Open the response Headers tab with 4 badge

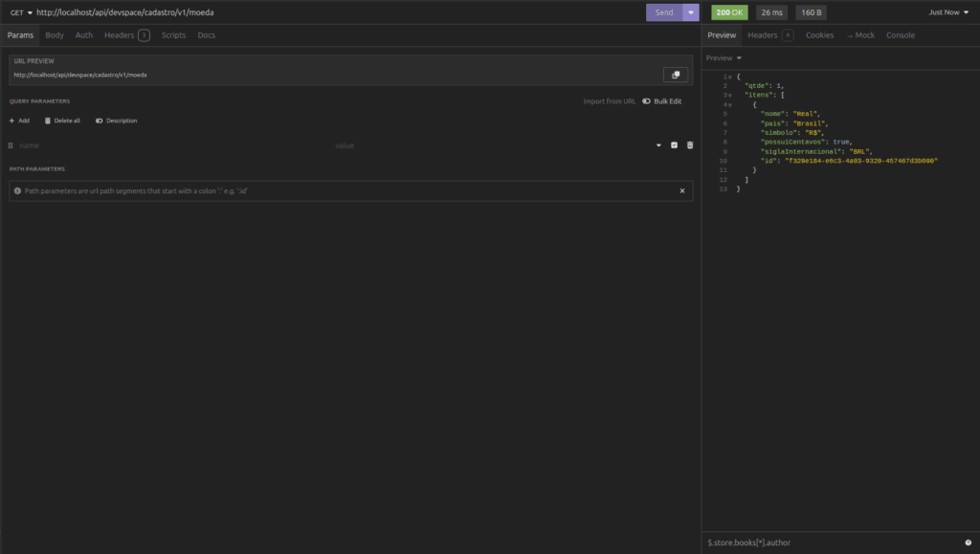click(770, 35)
